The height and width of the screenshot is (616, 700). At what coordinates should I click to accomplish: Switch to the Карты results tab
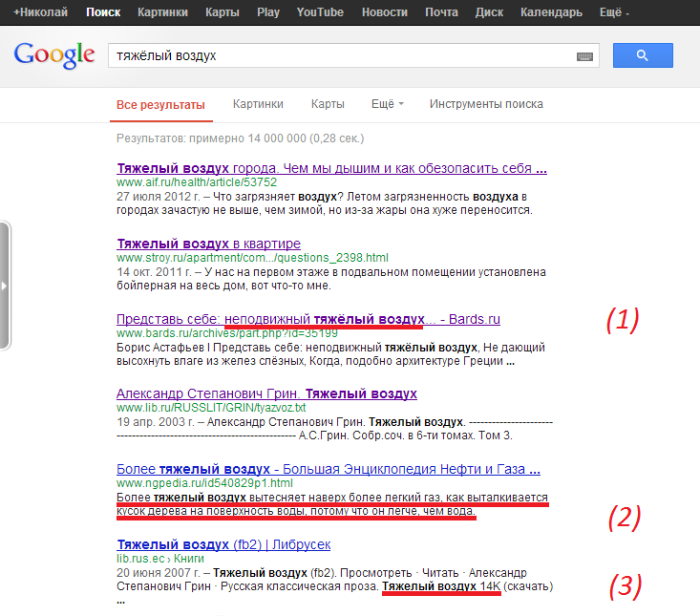click(328, 104)
